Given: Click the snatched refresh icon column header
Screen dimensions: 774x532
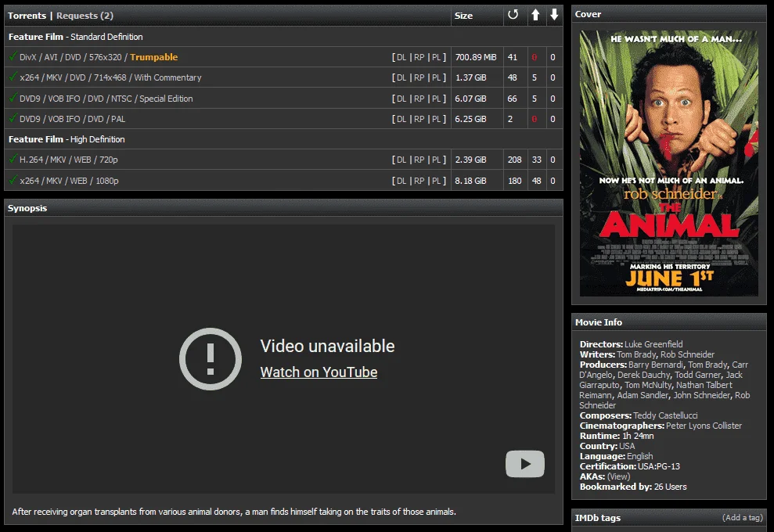Looking at the screenshot, I should pyautogui.click(x=513, y=15).
